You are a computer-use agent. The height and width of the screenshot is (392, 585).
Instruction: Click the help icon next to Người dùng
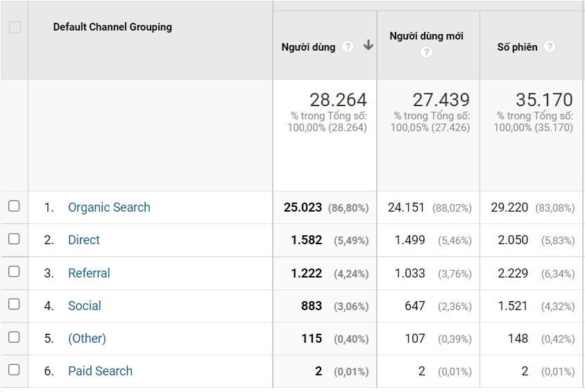pos(348,47)
